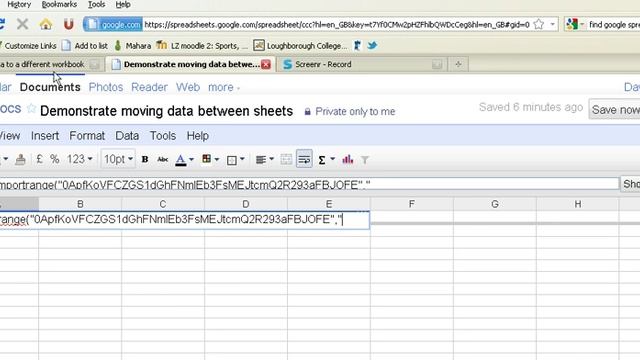Open text color picker
This screenshot has height=360, width=640.
184,160
